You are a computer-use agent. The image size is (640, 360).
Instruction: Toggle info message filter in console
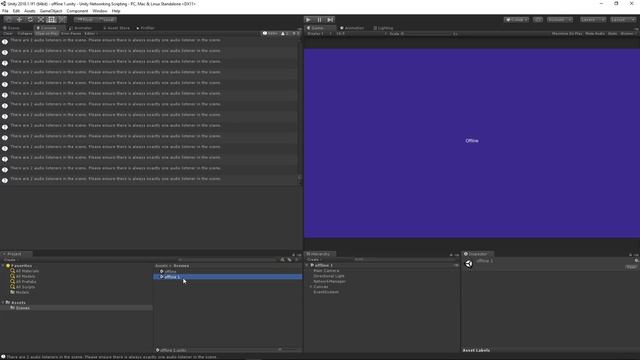[270, 33]
